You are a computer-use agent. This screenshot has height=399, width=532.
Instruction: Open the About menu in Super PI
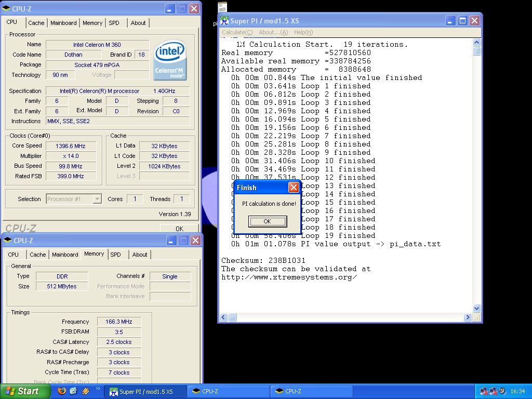coord(273,32)
